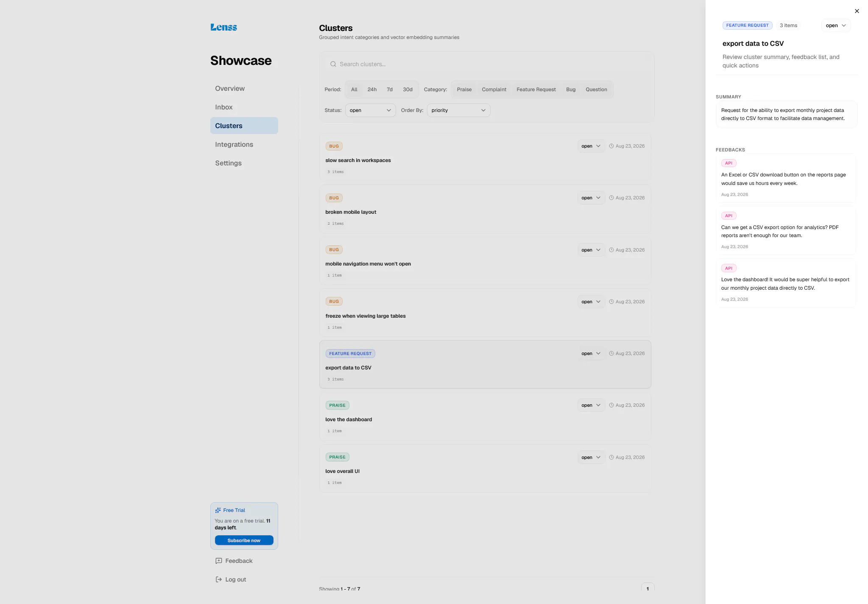Toggle the Bug category filter
This screenshot has height=604, width=868.
coord(571,89)
